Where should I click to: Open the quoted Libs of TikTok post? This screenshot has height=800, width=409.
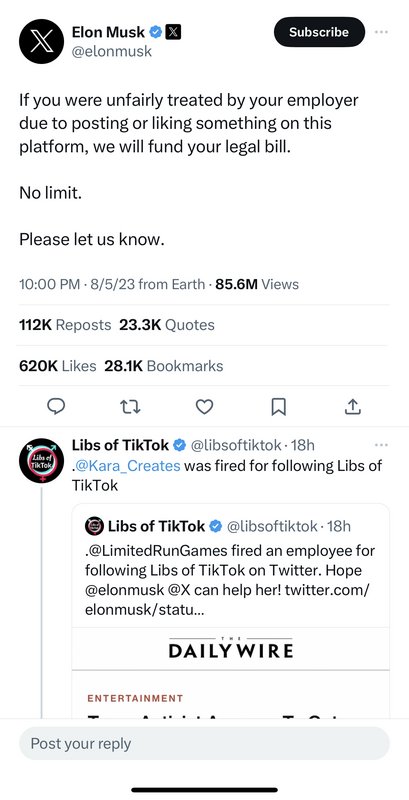coord(231,565)
